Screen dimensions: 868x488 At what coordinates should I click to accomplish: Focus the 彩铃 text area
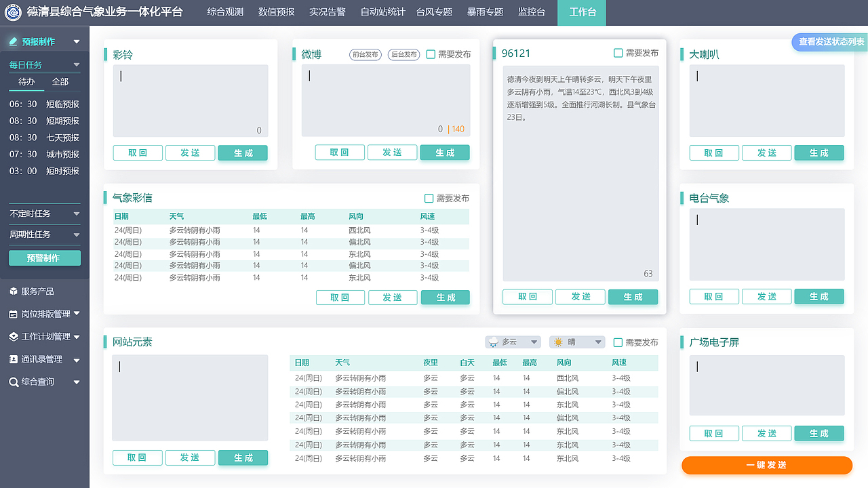tap(191, 101)
